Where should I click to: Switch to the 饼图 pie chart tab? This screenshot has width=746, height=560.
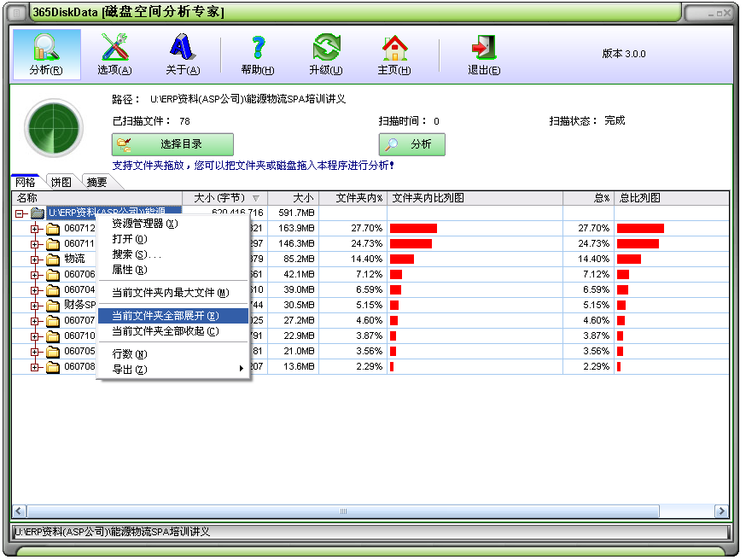pyautogui.click(x=61, y=182)
